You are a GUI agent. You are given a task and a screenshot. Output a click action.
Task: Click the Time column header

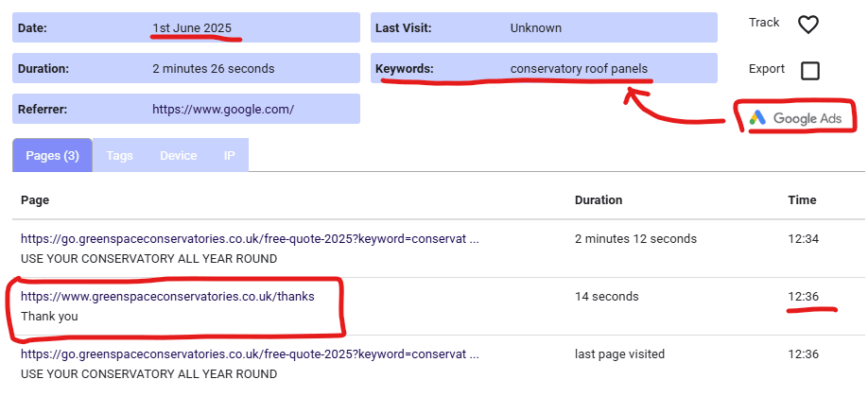click(x=802, y=199)
